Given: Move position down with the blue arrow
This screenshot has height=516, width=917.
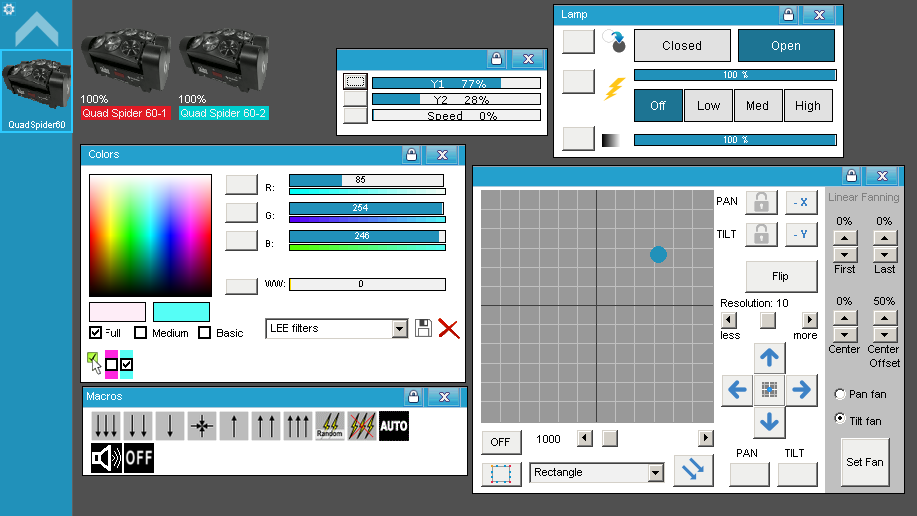Looking at the screenshot, I should click(x=769, y=422).
